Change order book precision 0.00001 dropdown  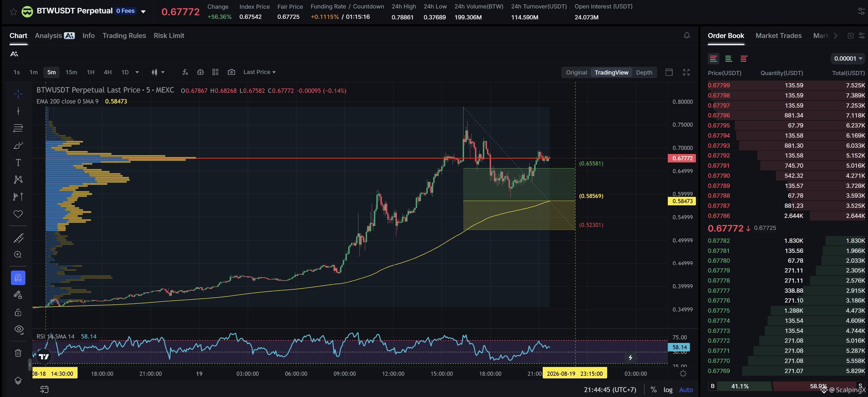pyautogui.click(x=848, y=59)
